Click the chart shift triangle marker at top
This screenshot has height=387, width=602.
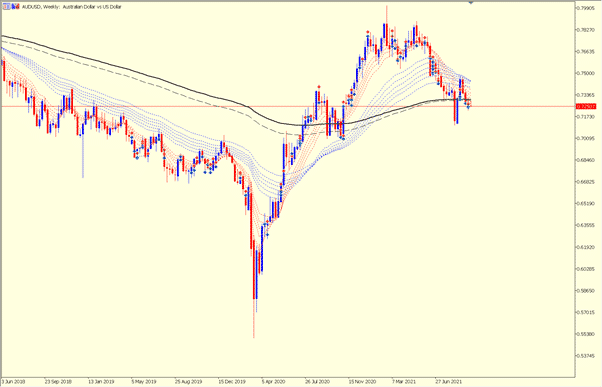471,2
